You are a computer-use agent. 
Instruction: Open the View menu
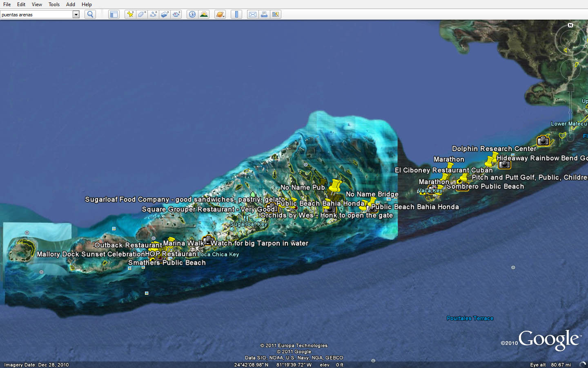[37, 4]
